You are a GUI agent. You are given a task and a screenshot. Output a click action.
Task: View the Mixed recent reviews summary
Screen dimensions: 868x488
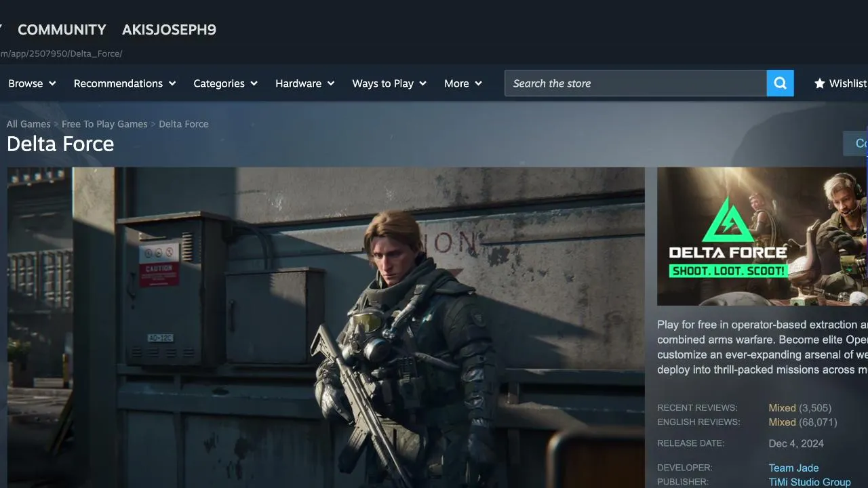(x=782, y=408)
